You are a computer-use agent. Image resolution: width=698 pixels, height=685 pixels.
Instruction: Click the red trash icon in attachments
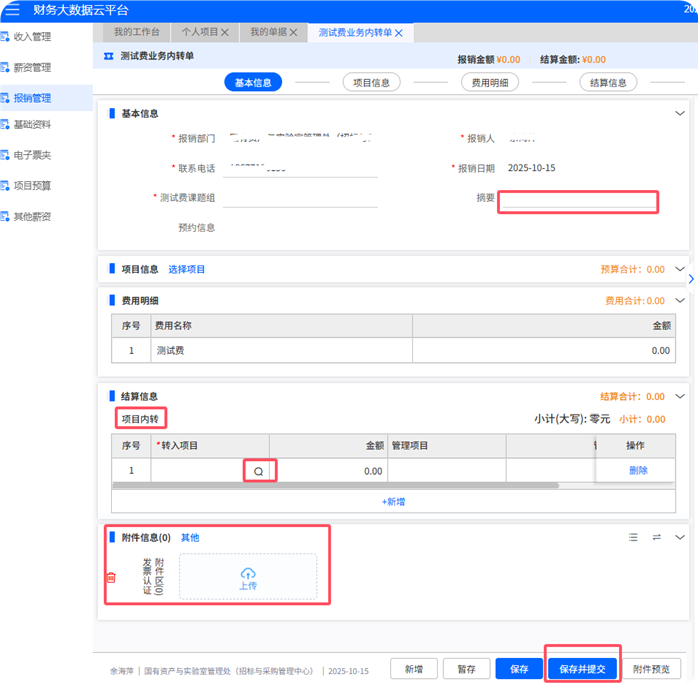point(111,578)
